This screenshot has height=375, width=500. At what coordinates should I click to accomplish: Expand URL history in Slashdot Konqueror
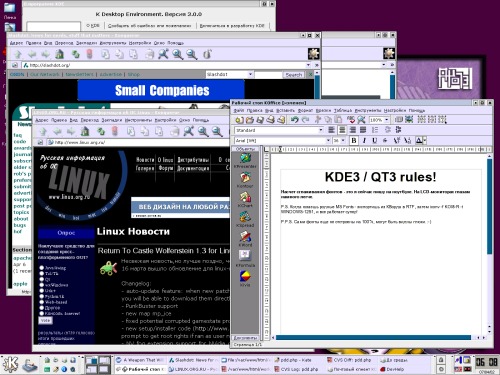click(x=308, y=65)
